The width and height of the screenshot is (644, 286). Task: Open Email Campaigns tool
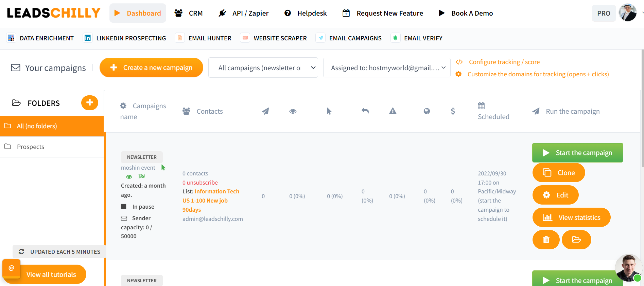(x=349, y=38)
